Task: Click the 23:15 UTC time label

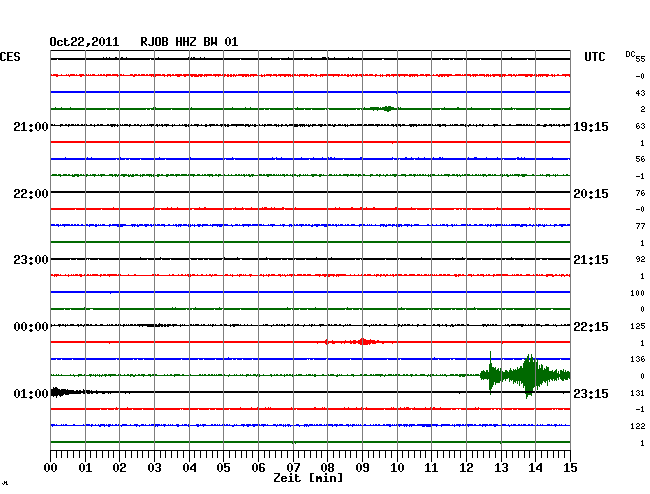Action: pos(591,394)
